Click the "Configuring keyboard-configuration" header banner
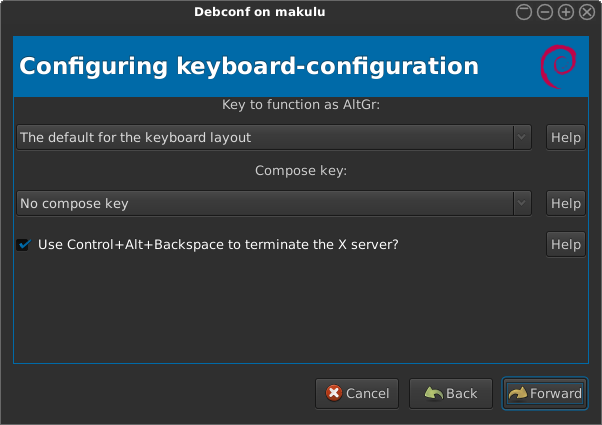 [x=250, y=67]
